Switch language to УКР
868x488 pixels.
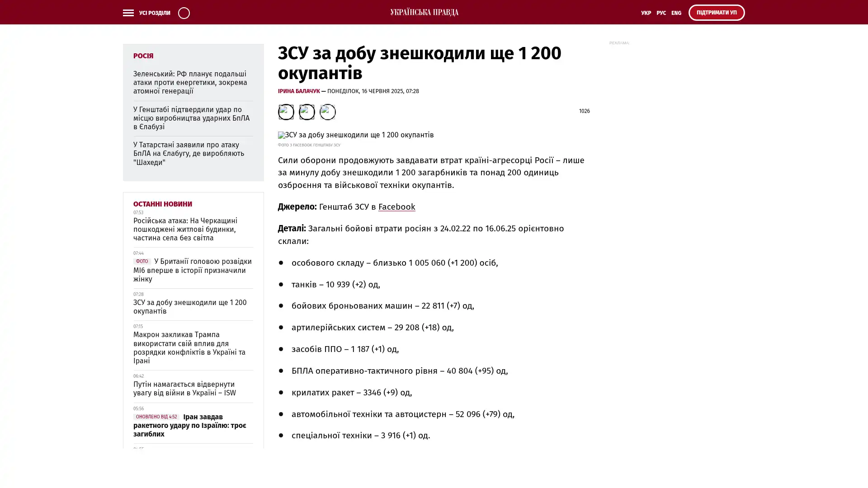[x=646, y=13]
